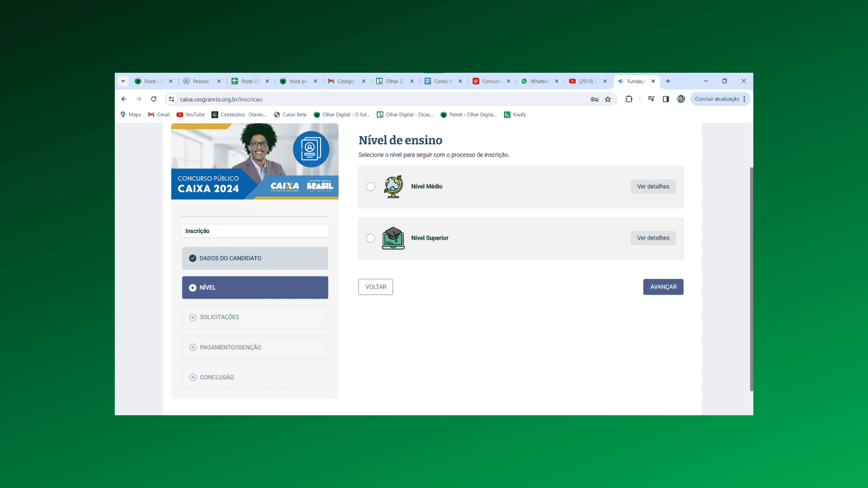Image resolution: width=868 pixels, height=488 pixels.
Task: Bookmark this page with the star icon
Action: pos(608,99)
